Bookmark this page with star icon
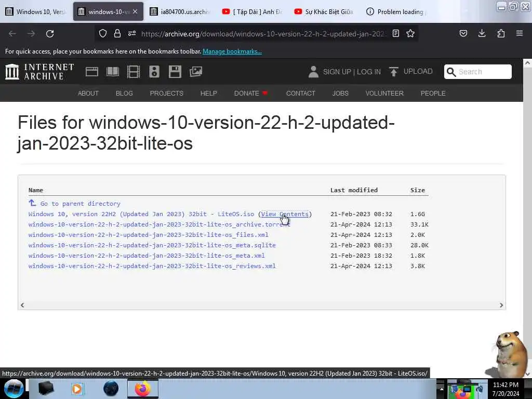 point(410,33)
